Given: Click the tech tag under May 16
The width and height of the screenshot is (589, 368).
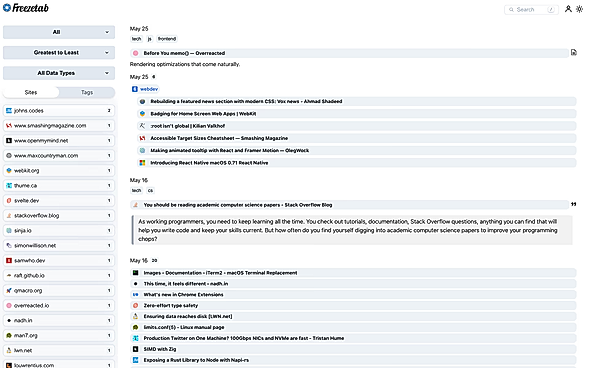Looking at the screenshot, I should pos(136,190).
